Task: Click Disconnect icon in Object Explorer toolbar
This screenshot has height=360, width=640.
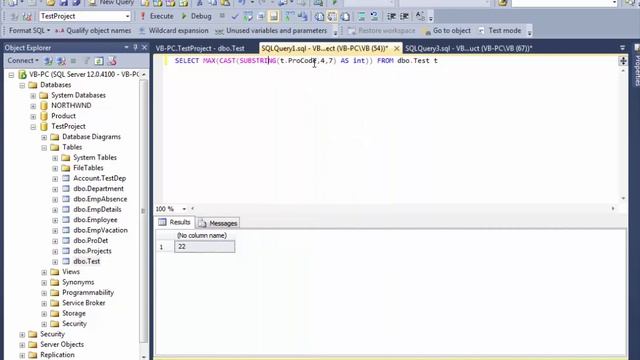Action: point(61,61)
